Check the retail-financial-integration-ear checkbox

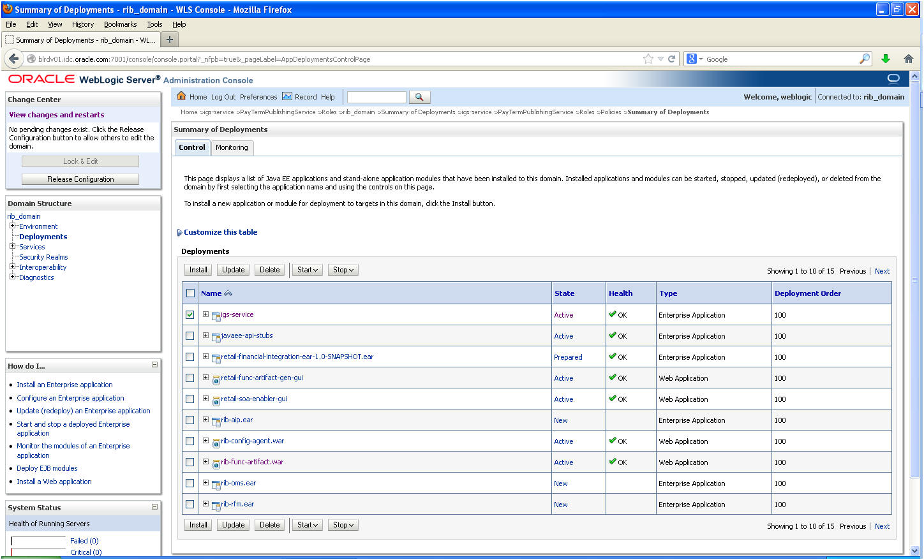coord(190,357)
